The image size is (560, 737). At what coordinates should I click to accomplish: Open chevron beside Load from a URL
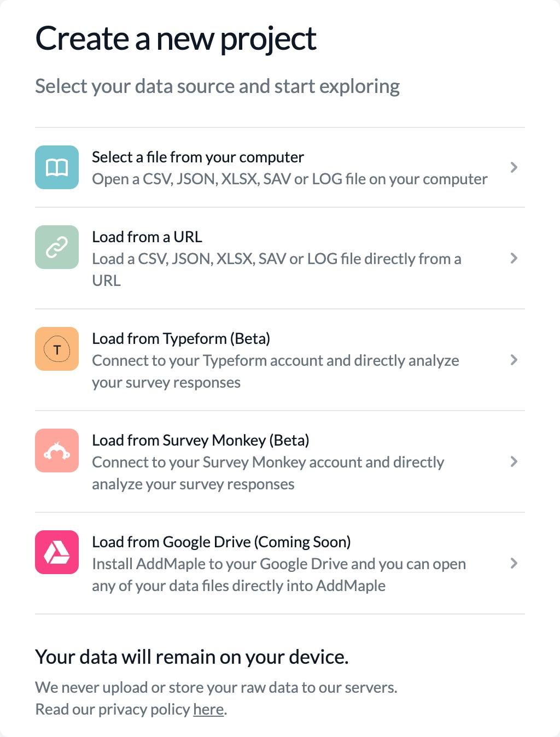point(514,258)
